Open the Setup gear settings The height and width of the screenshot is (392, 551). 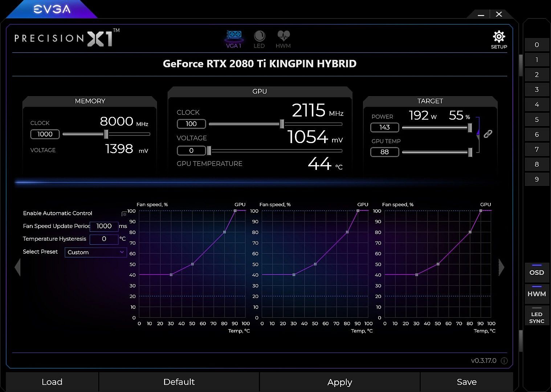[x=499, y=39]
